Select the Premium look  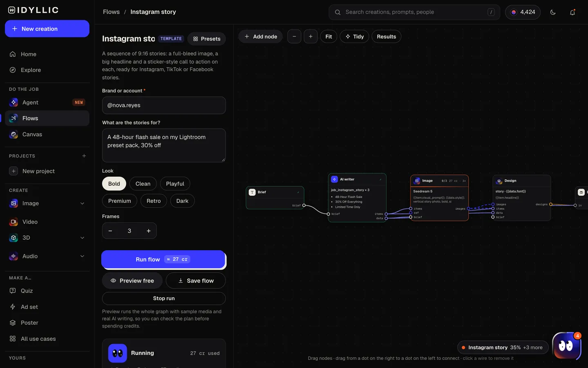click(x=120, y=201)
